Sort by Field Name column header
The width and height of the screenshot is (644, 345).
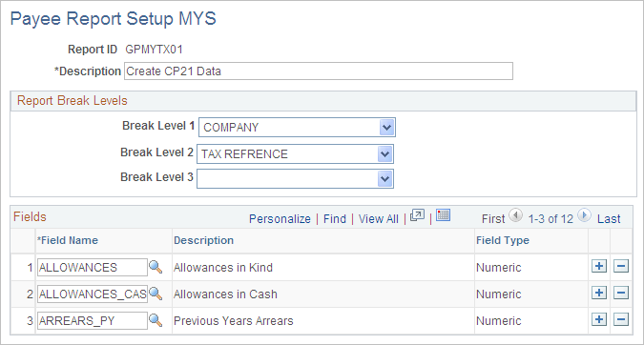(68, 240)
